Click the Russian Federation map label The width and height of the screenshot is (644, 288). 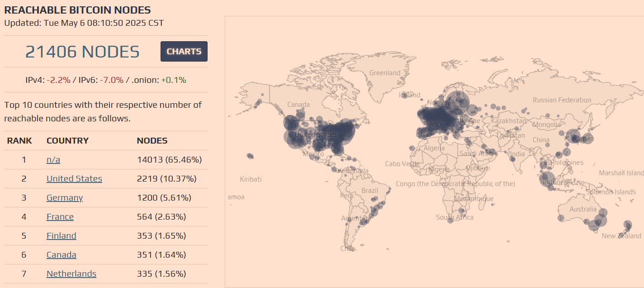tap(562, 100)
